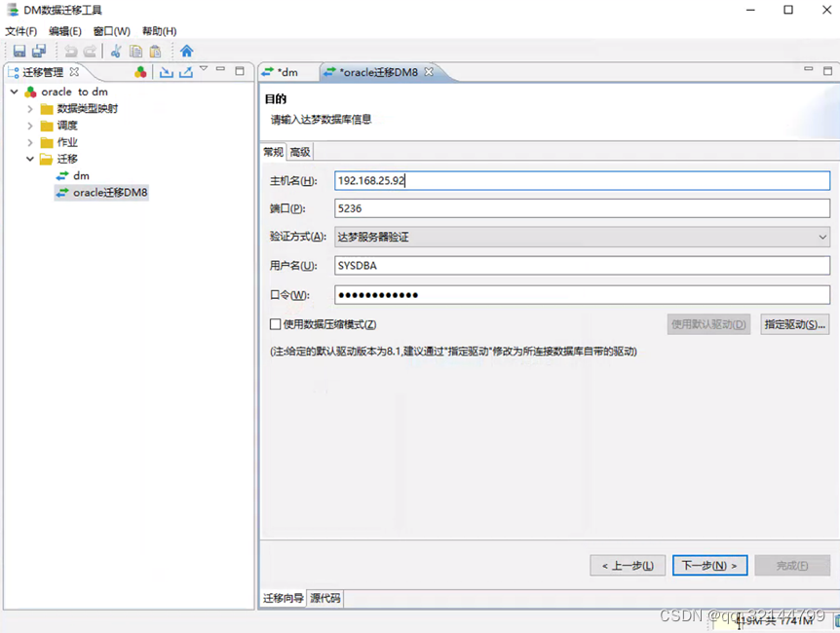Select the 数据类型映射 tree item
This screenshot has width=840, height=633.
point(88,109)
